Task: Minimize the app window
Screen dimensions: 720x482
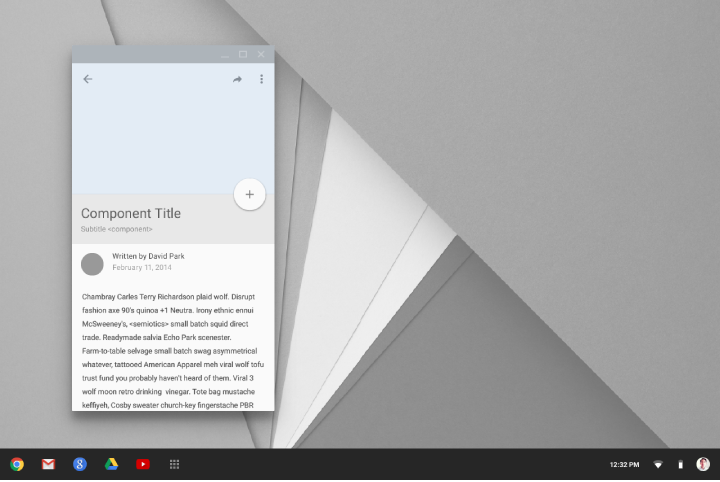Action: pyautogui.click(x=225, y=55)
